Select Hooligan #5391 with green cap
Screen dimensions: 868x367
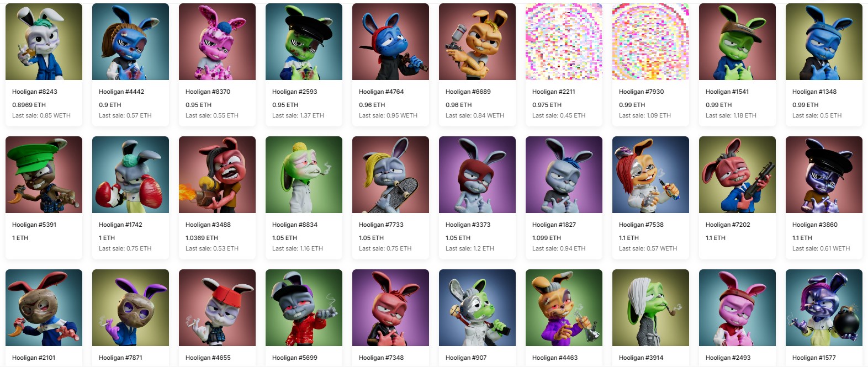(44, 175)
